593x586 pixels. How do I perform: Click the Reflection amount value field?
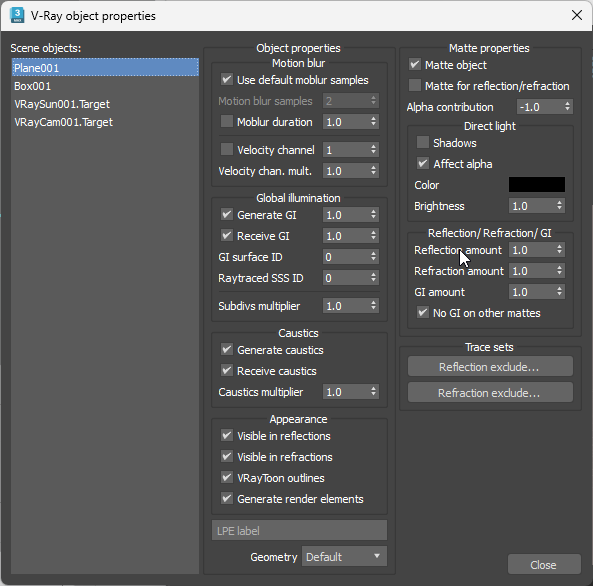coord(532,250)
